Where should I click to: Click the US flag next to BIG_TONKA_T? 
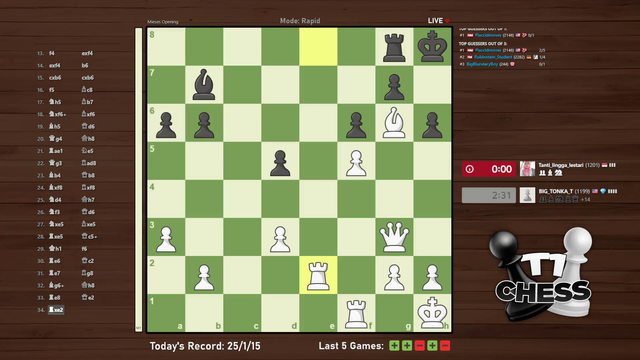(x=595, y=191)
